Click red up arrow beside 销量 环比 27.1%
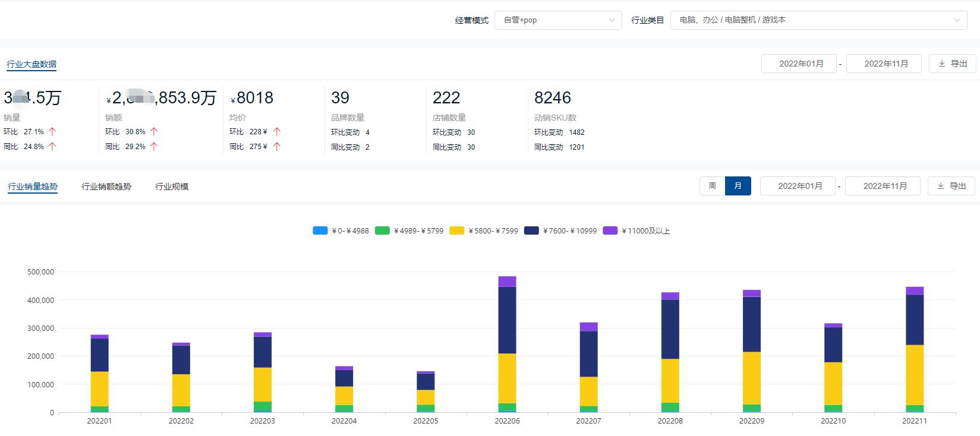Screen dimensions: 980x436 [52, 132]
